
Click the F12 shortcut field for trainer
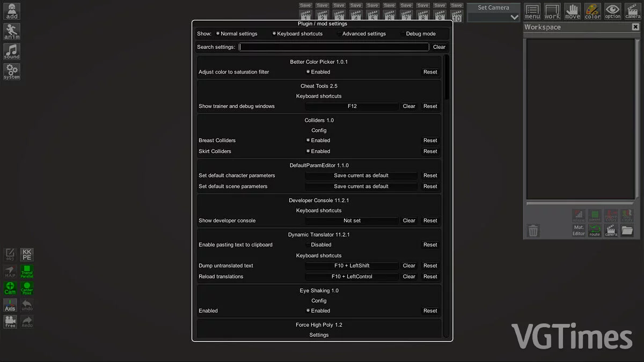coord(352,106)
